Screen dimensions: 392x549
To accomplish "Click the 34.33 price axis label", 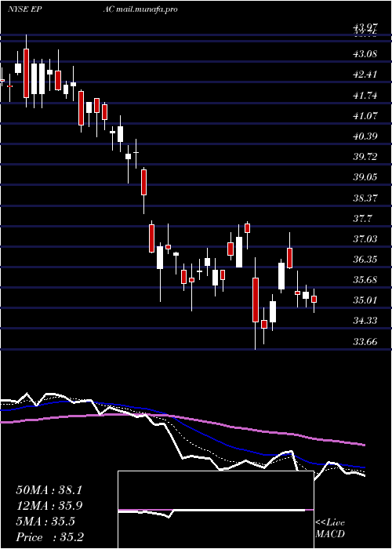I will pos(365,320).
